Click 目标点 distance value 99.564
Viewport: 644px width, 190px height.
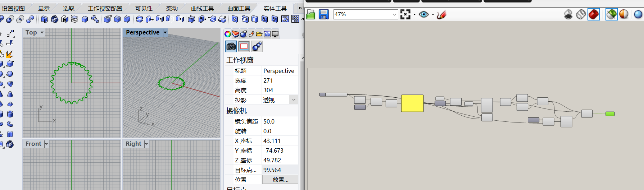point(280,170)
